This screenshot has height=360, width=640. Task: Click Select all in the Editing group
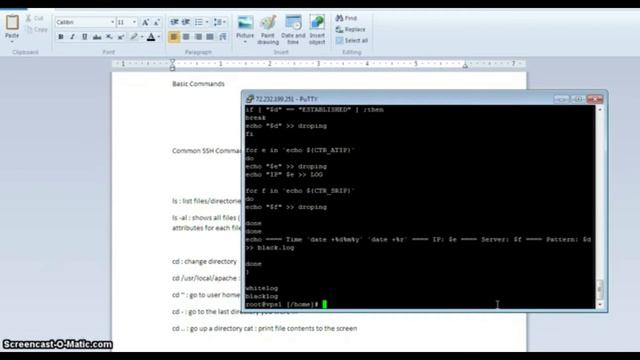(352, 40)
